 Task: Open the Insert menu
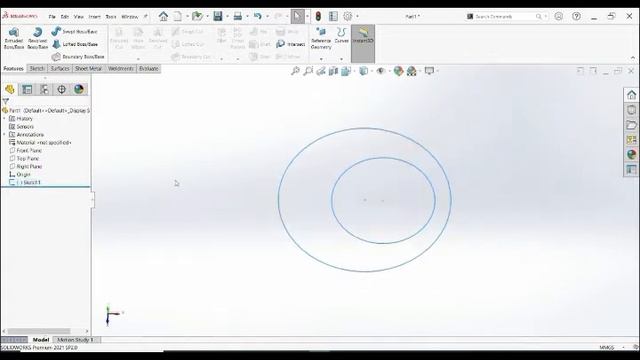(94, 17)
